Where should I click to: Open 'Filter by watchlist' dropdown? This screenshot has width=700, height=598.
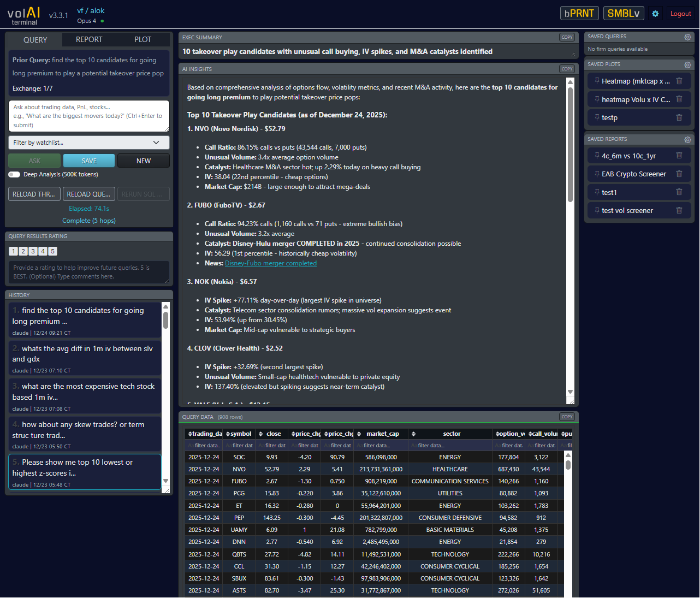[89, 143]
